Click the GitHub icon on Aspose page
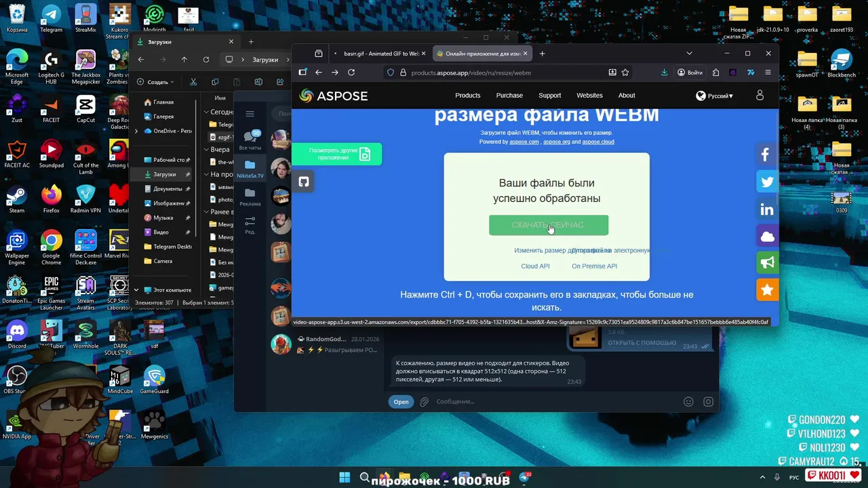The image size is (868, 488). 304,182
